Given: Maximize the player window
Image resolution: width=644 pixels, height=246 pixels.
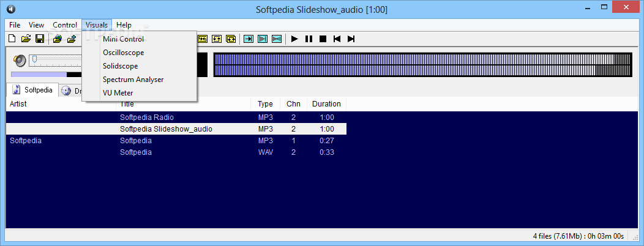Looking at the screenshot, I should [604, 7].
